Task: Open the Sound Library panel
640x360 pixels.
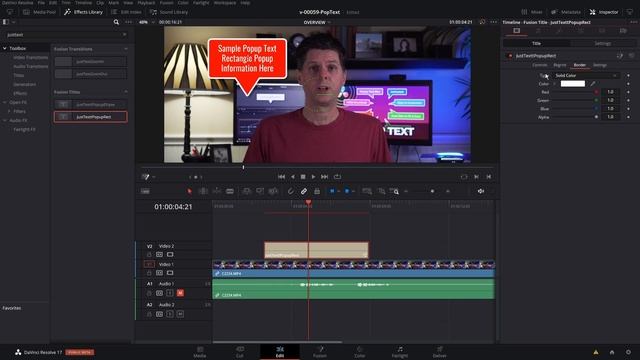Action: tap(169, 12)
